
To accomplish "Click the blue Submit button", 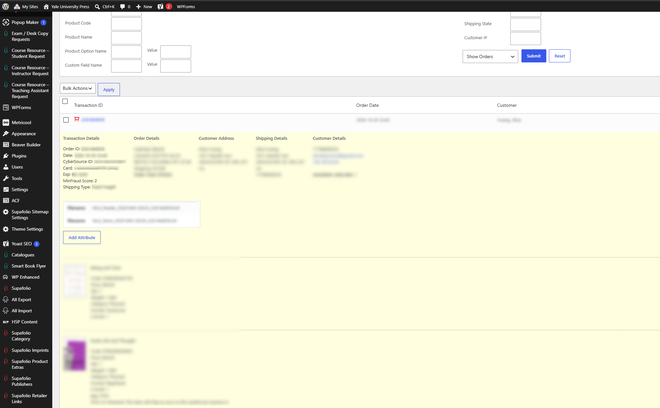I will 533,56.
